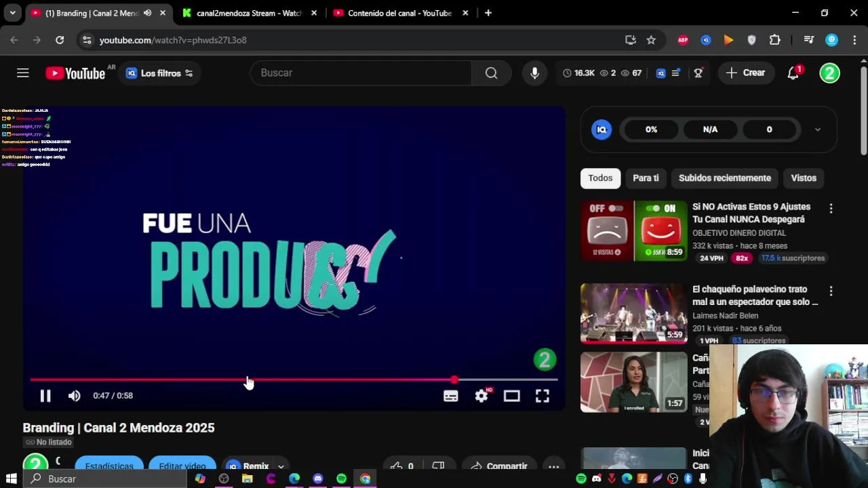Open the notifications bell
This screenshot has width=868, height=488.
click(x=793, y=73)
